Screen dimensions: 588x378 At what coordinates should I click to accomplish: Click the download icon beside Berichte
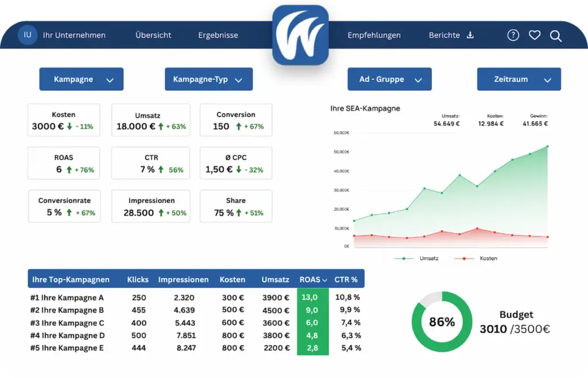pyautogui.click(x=470, y=35)
